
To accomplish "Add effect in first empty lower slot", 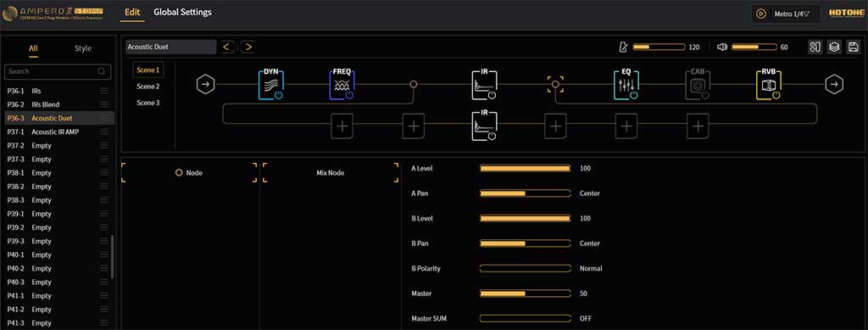I will pos(342,126).
